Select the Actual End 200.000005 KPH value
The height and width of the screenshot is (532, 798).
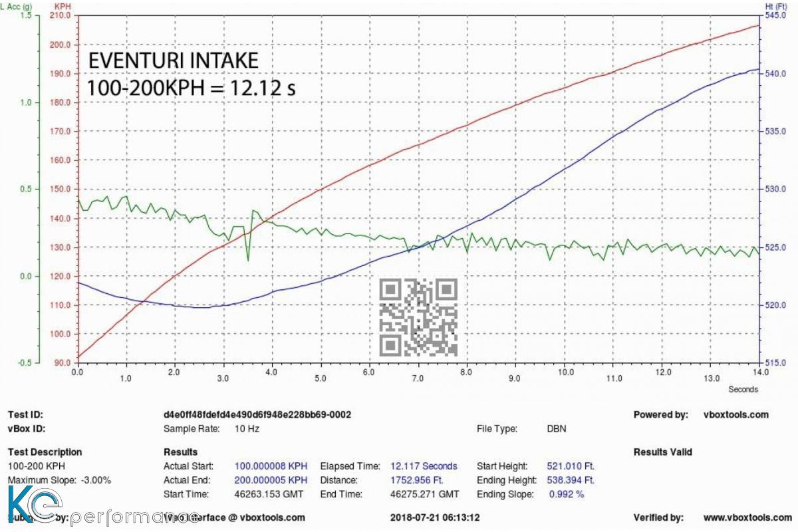pos(271,480)
